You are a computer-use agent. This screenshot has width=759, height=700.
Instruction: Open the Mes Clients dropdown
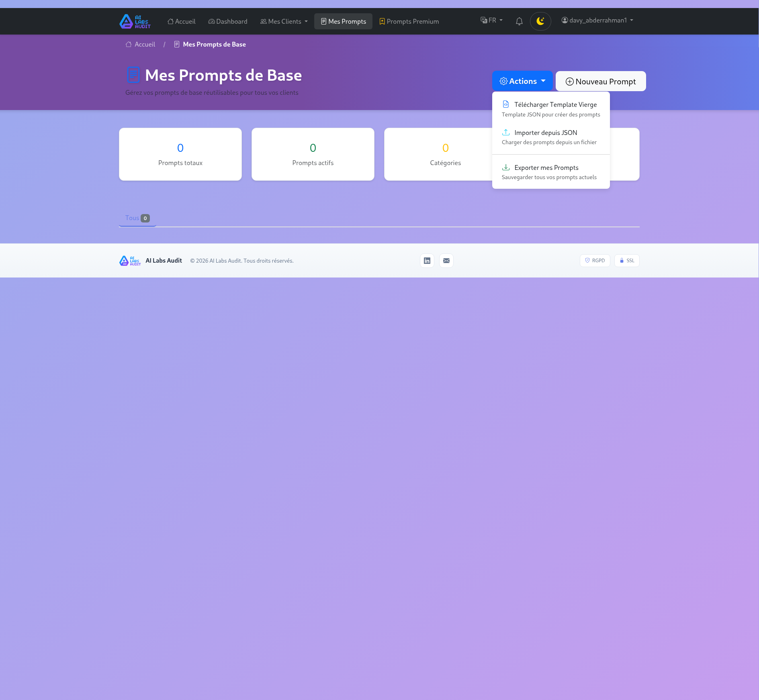pyautogui.click(x=283, y=21)
